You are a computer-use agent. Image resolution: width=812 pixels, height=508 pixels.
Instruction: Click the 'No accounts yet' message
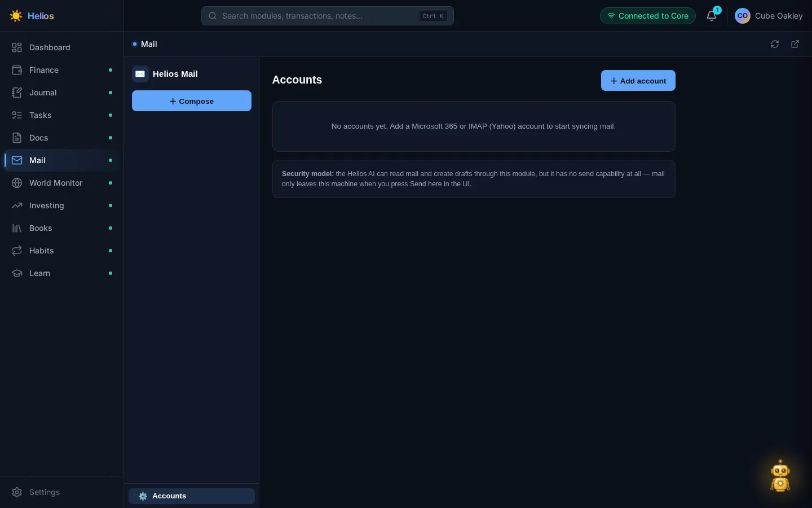[474, 126]
